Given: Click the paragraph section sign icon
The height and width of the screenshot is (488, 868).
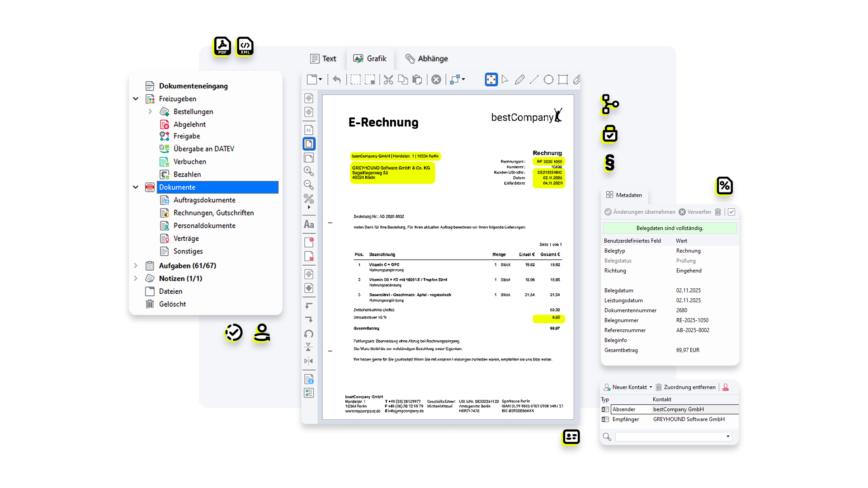Looking at the screenshot, I should tap(609, 163).
